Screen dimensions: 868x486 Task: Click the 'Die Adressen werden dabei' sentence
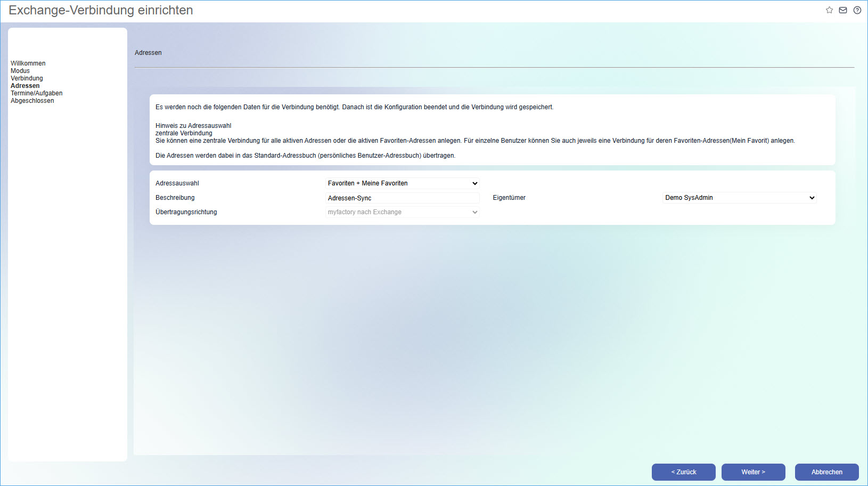point(305,156)
